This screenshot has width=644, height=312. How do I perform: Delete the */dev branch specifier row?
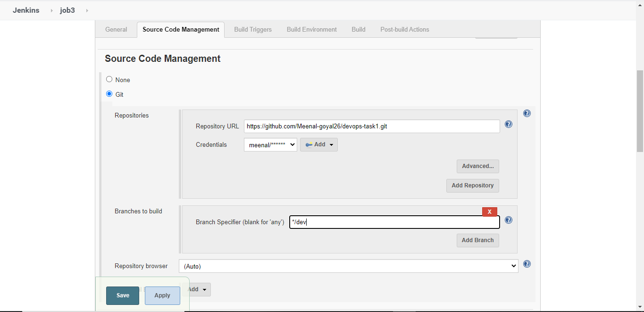pyautogui.click(x=489, y=211)
